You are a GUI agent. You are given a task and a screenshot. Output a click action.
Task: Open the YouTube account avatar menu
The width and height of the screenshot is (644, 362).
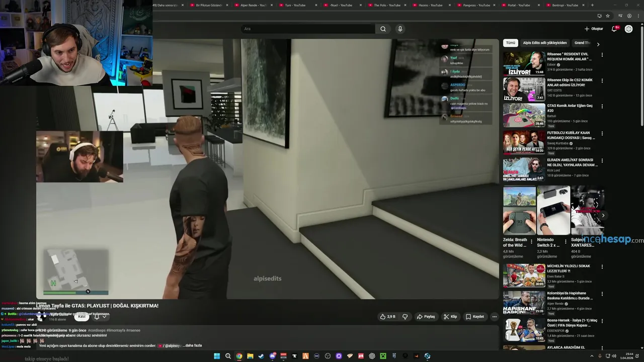pyautogui.click(x=628, y=29)
